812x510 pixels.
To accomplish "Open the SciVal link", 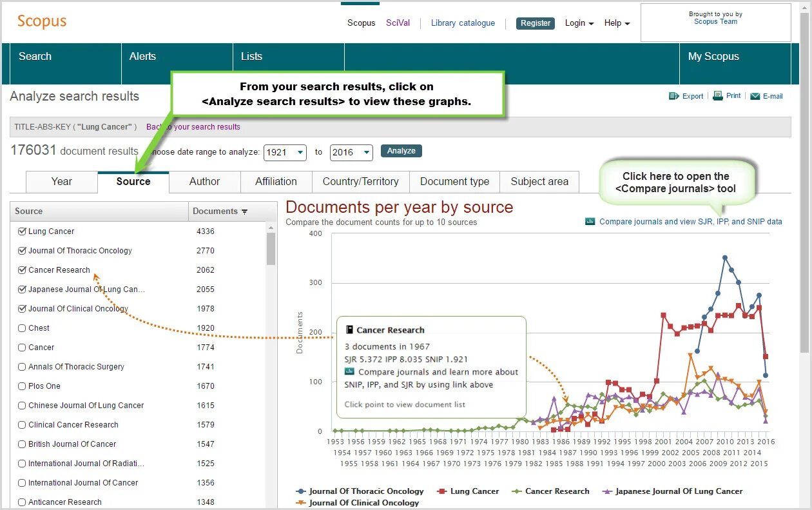I will pyautogui.click(x=398, y=23).
